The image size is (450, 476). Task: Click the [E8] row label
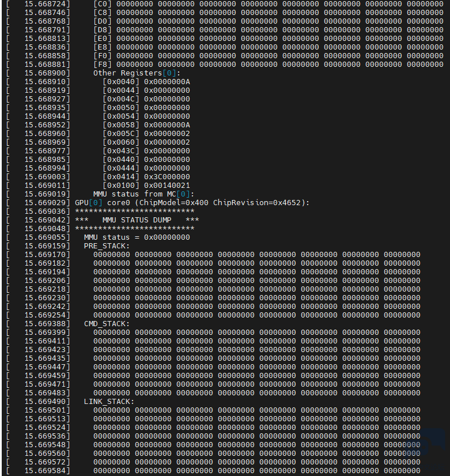(x=103, y=47)
